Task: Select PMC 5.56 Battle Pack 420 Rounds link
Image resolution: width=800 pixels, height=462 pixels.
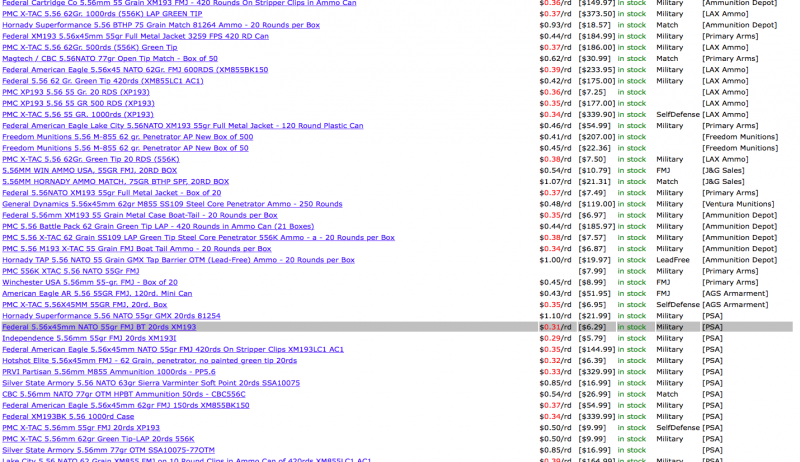Action: click(158, 227)
